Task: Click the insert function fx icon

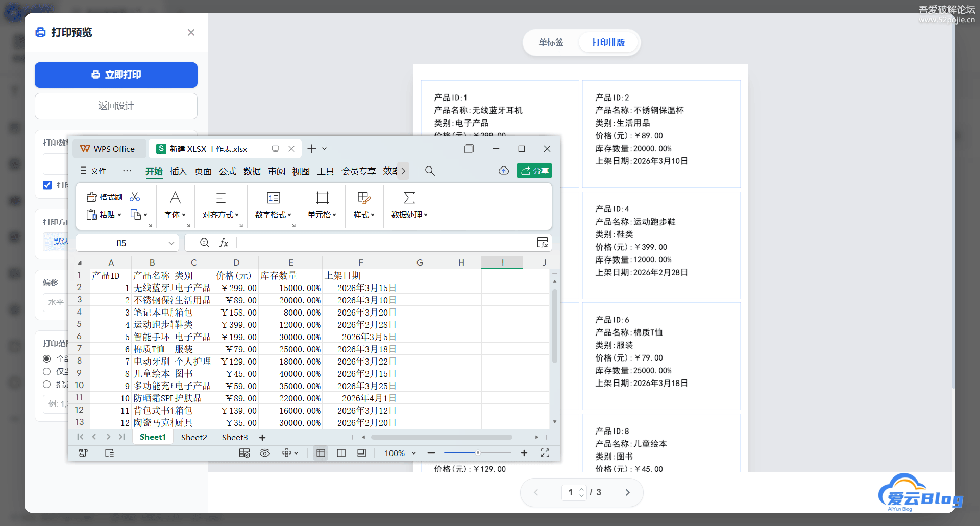Action: pyautogui.click(x=224, y=243)
